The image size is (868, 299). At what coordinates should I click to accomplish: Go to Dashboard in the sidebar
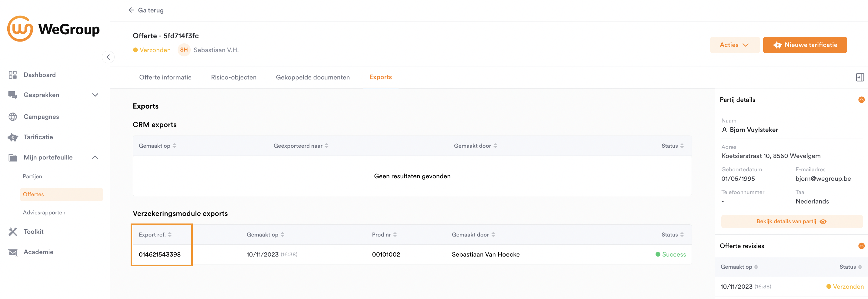[39, 75]
